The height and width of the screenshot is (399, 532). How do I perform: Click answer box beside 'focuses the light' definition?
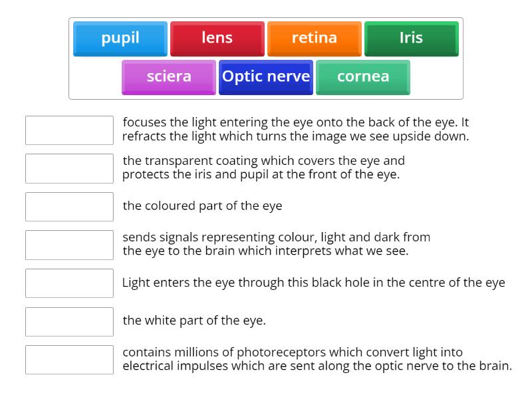pyautogui.click(x=69, y=130)
